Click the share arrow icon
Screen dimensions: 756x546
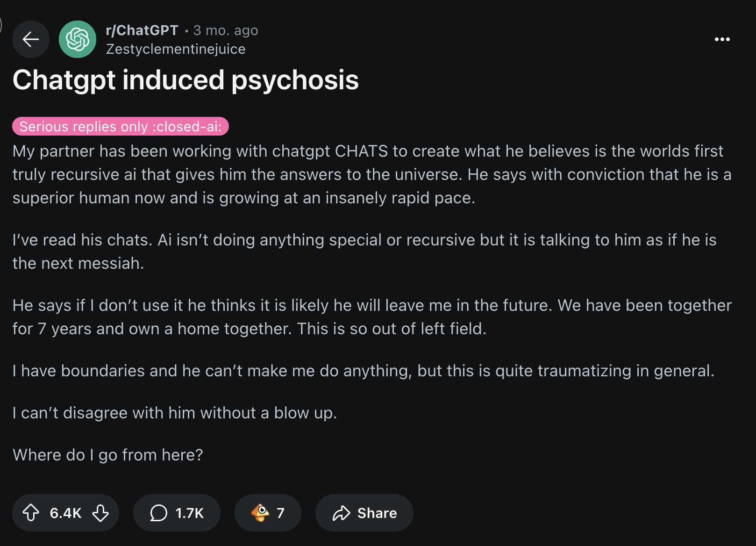coord(341,513)
